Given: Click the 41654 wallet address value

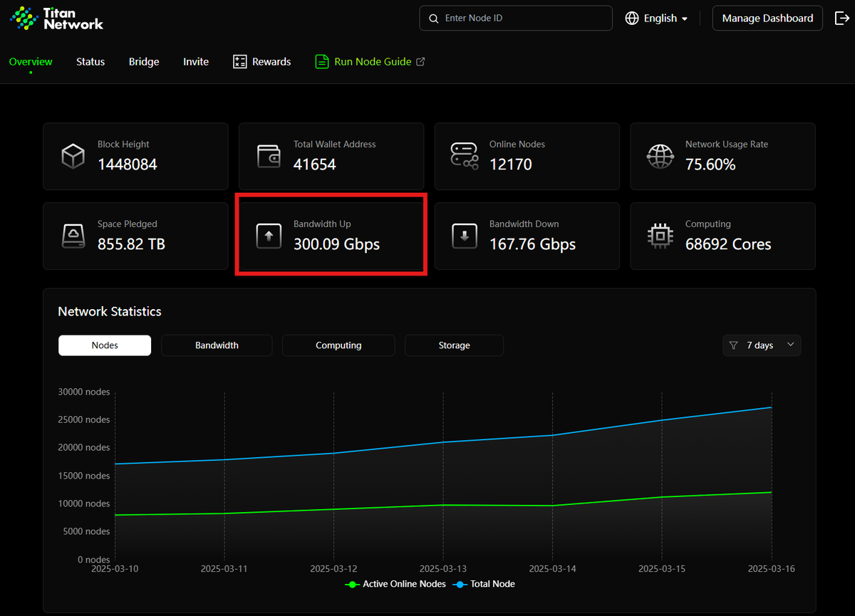Looking at the screenshot, I should [315, 165].
